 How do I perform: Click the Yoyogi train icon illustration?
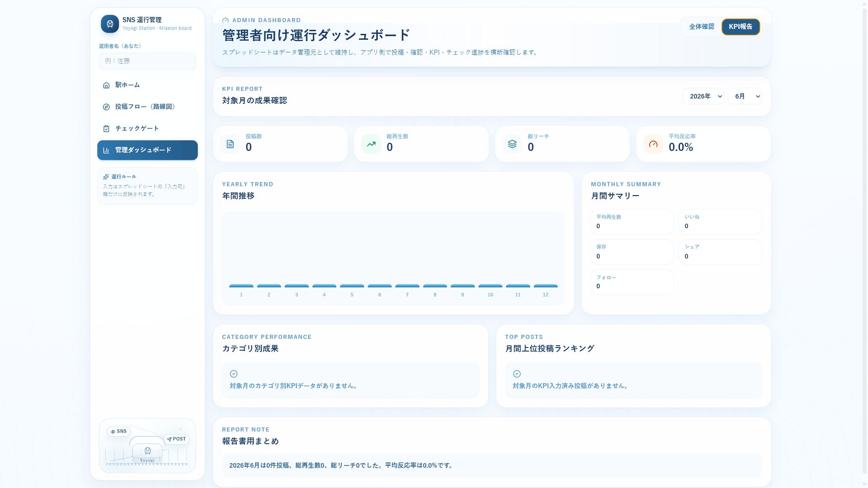(147, 450)
